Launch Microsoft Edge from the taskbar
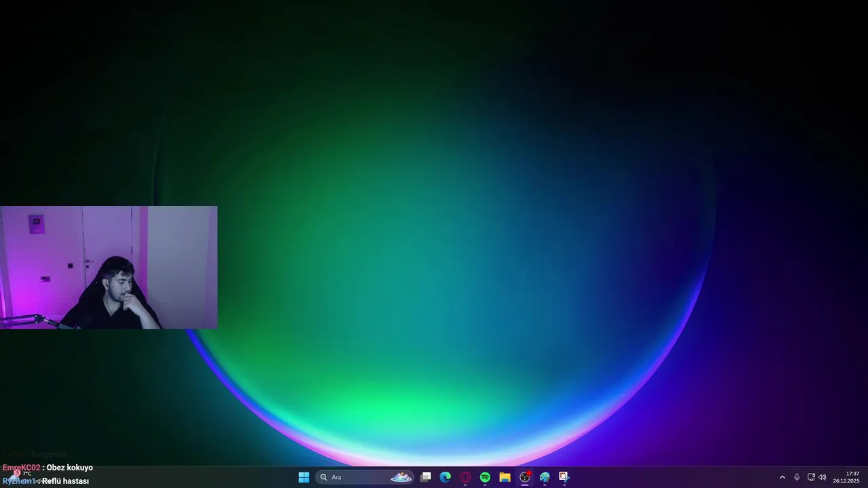868x488 pixels. point(445,477)
